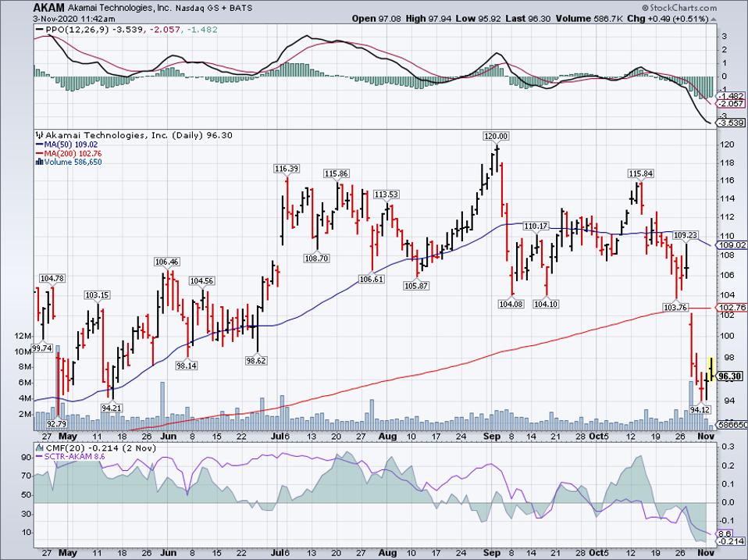Click the red MA(200) legend entry

tap(70, 153)
